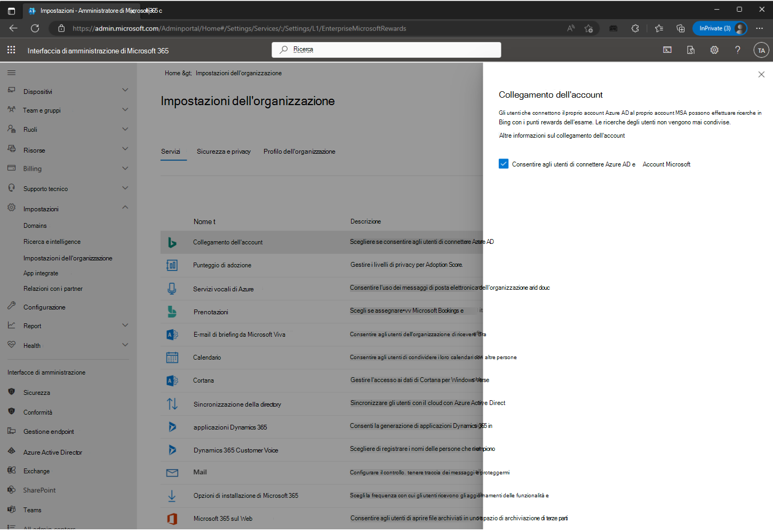The width and height of the screenshot is (773, 532).
Task: Toggle the navigation hamburger menu
Action: (12, 73)
